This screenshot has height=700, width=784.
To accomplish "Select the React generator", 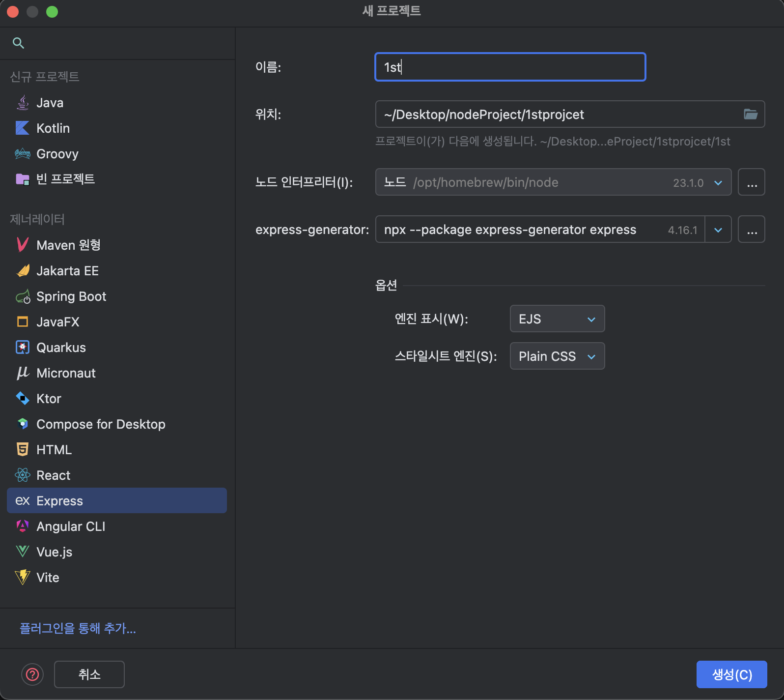I will pyautogui.click(x=117, y=475).
